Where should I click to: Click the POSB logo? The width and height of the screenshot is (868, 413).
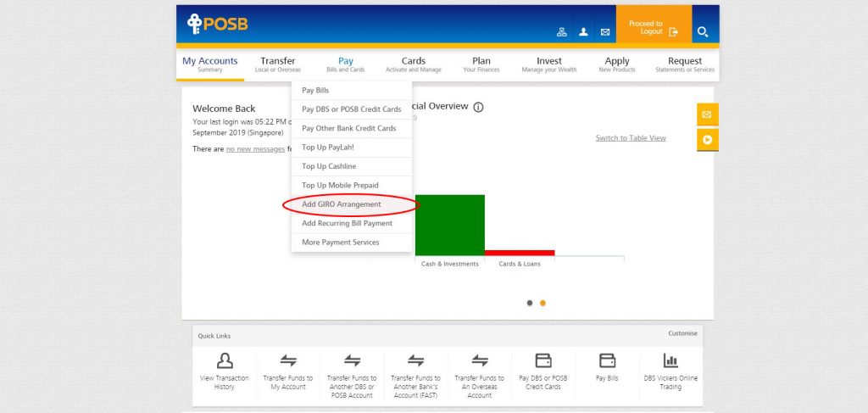(x=217, y=24)
